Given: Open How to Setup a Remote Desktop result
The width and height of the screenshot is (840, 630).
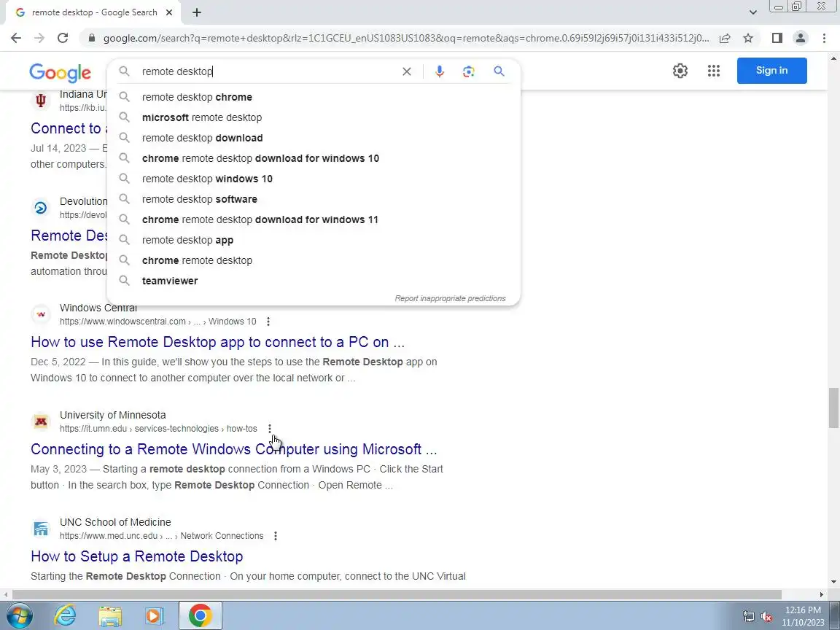Looking at the screenshot, I should 136,556.
